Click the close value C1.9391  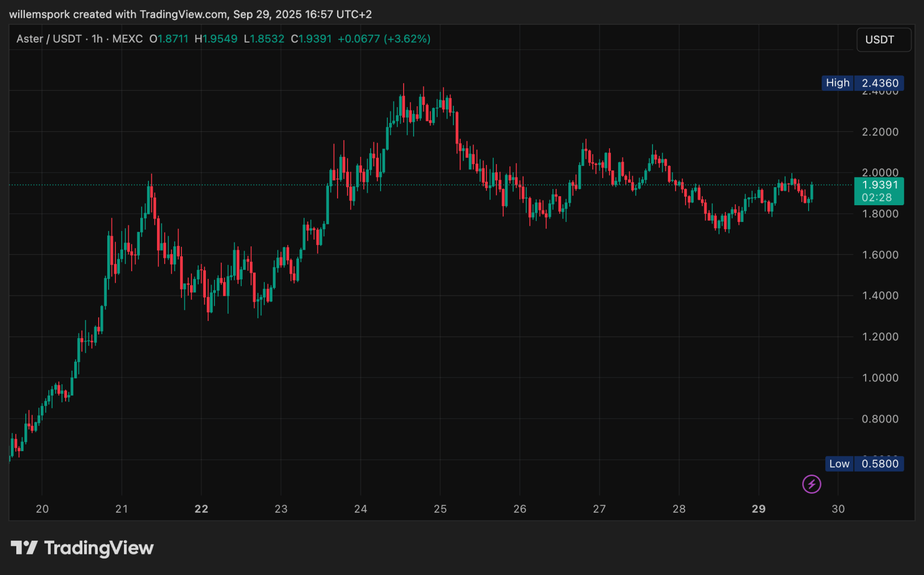coord(311,39)
